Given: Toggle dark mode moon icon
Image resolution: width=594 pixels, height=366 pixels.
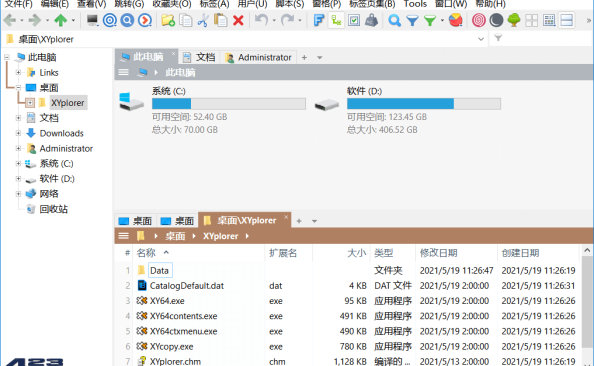Looking at the screenshot, I should click(496, 20).
